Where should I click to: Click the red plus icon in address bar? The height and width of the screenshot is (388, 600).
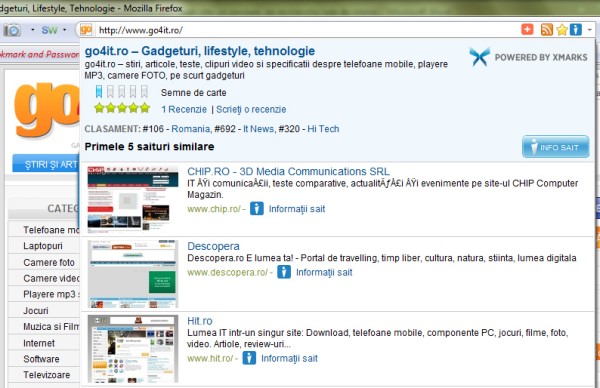[527, 29]
